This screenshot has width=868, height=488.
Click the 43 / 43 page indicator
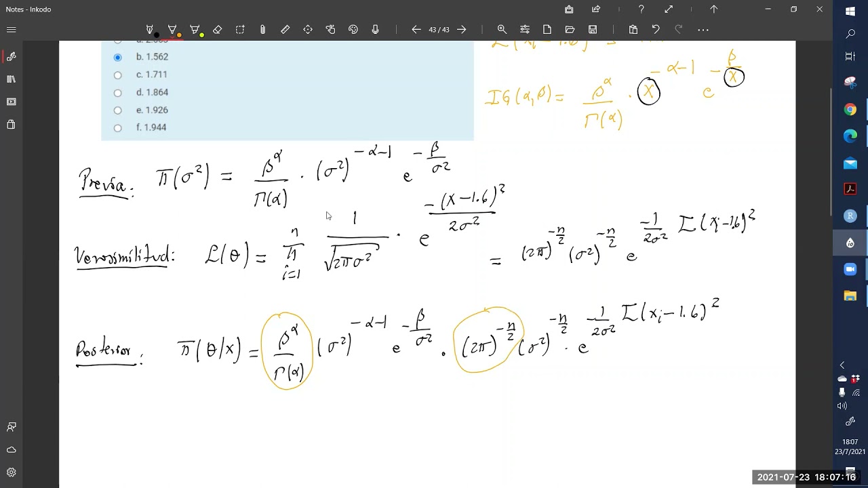[x=439, y=30]
